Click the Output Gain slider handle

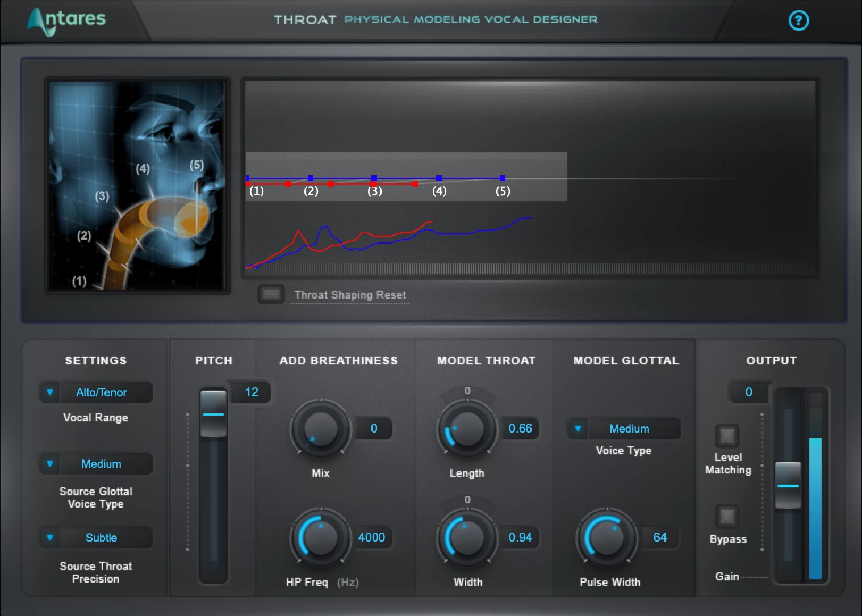point(788,485)
